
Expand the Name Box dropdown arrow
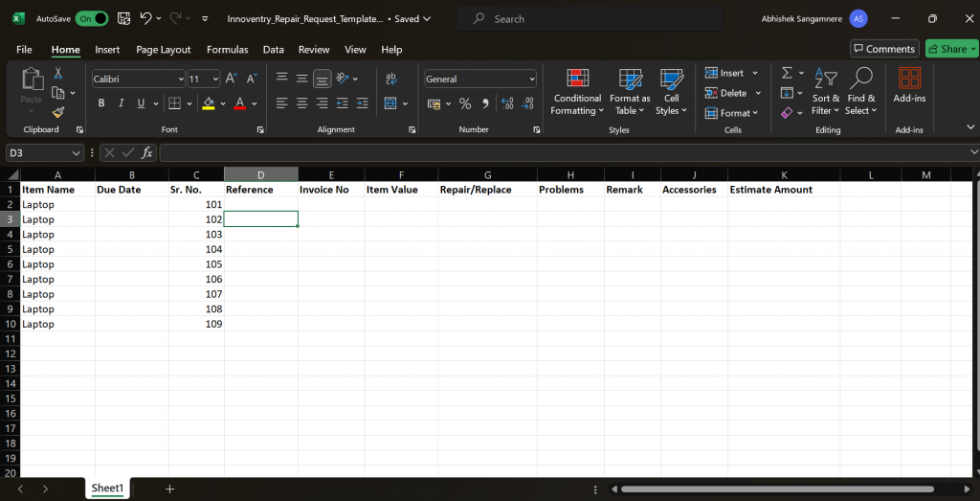(x=77, y=152)
